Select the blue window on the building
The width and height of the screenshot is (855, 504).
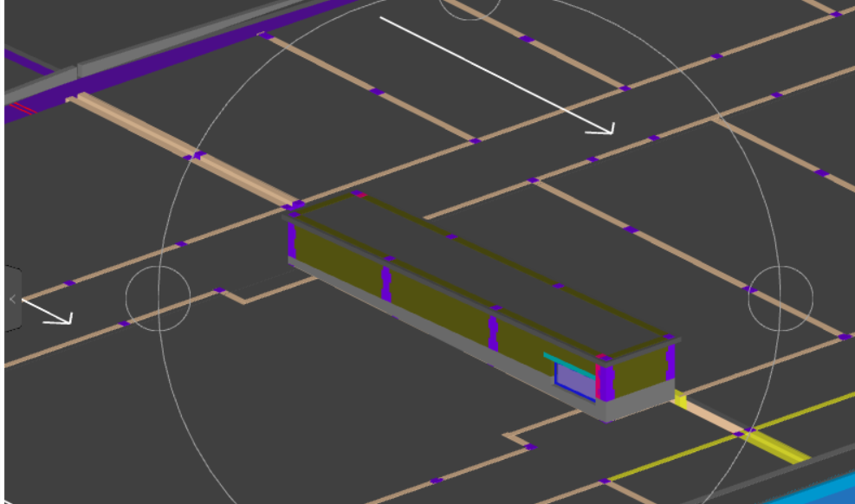point(575,381)
